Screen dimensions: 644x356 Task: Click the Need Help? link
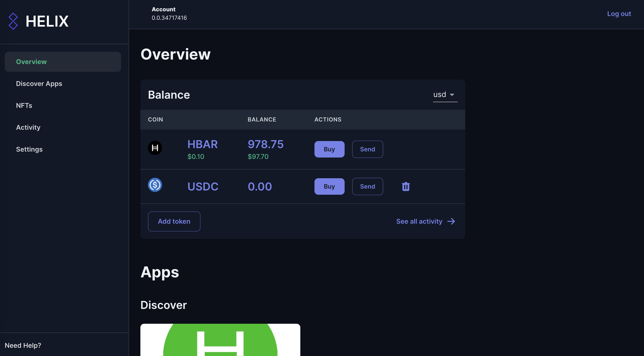(23, 345)
